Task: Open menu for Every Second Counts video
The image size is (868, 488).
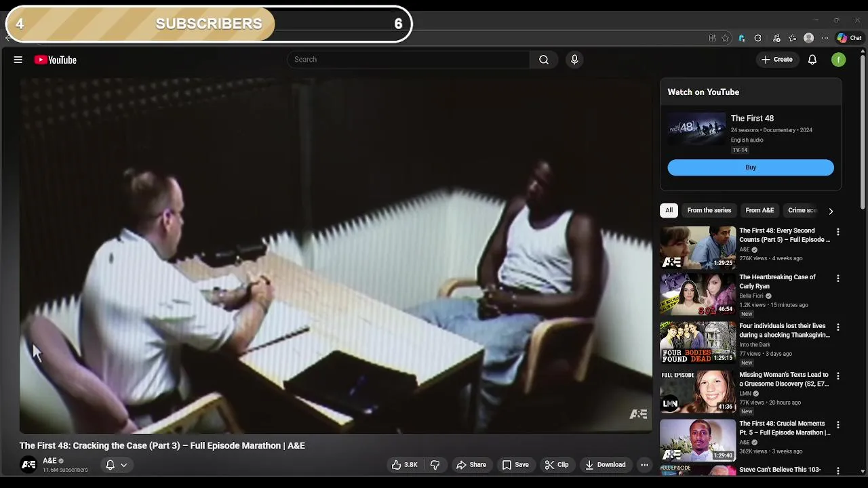Action: pyautogui.click(x=838, y=232)
